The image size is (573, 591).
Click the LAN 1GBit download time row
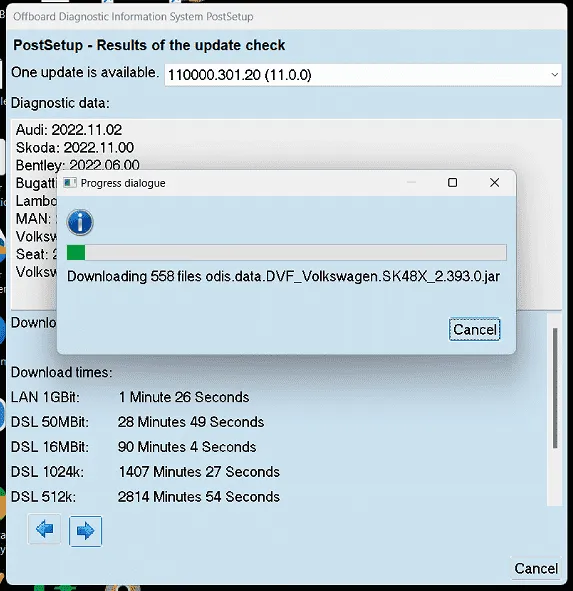coord(130,397)
